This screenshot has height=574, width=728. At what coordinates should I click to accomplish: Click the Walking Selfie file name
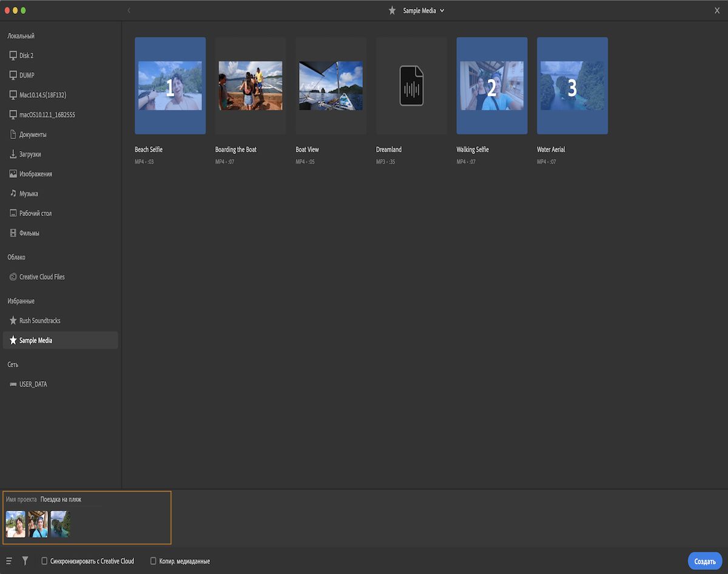pyautogui.click(x=473, y=149)
